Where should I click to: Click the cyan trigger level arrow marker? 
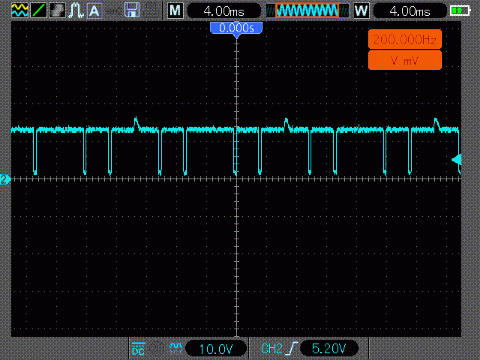coord(456,160)
